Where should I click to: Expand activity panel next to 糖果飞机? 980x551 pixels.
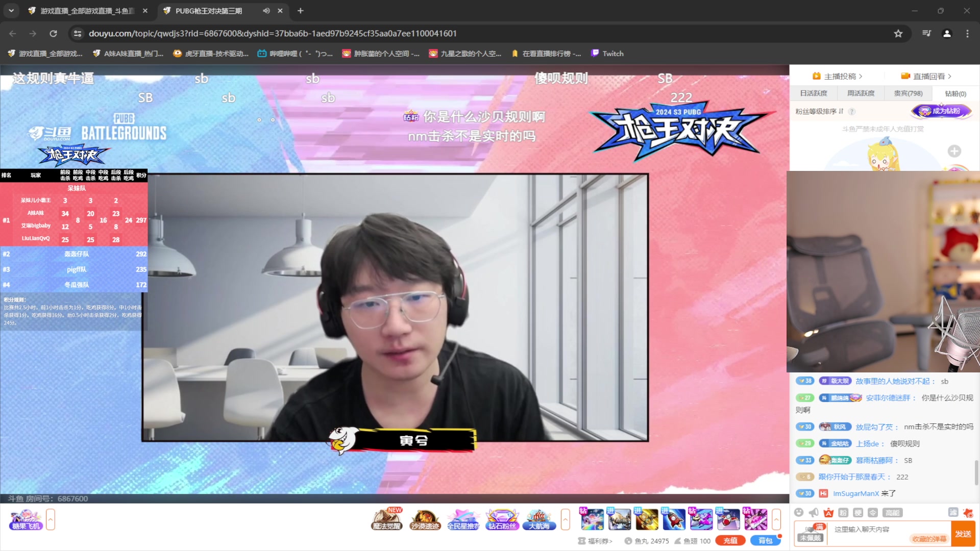click(51, 519)
